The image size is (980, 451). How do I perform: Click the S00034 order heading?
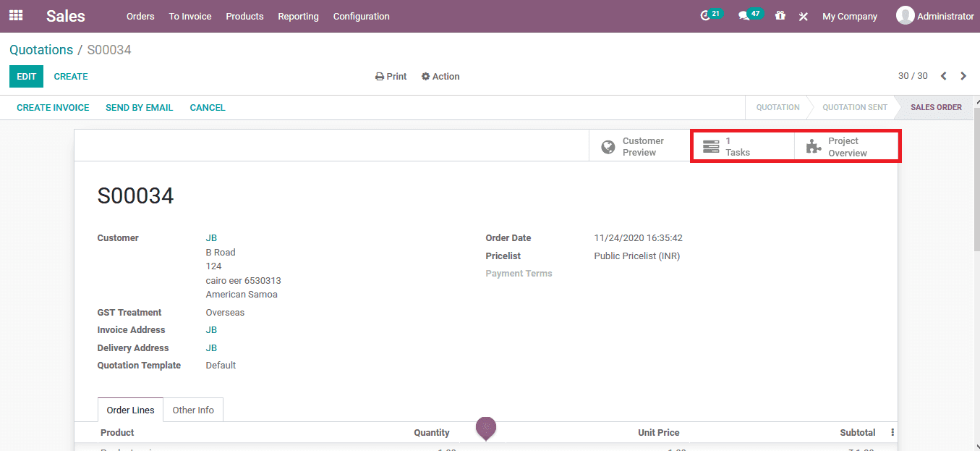click(x=135, y=195)
